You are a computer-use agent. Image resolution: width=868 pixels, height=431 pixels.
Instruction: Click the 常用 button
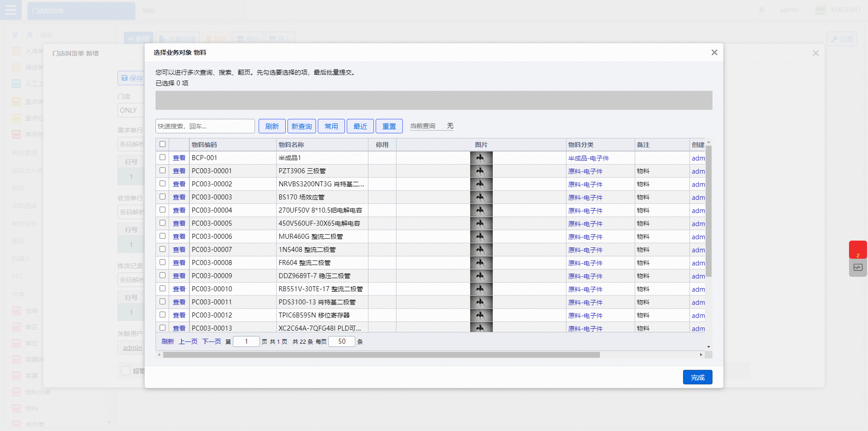coord(331,126)
